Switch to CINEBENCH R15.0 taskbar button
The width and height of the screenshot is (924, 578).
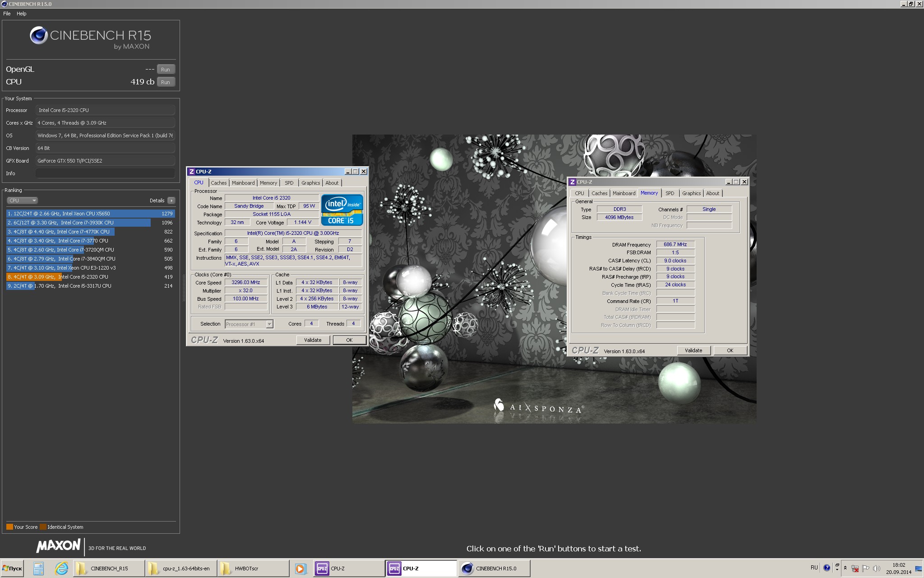(494, 569)
